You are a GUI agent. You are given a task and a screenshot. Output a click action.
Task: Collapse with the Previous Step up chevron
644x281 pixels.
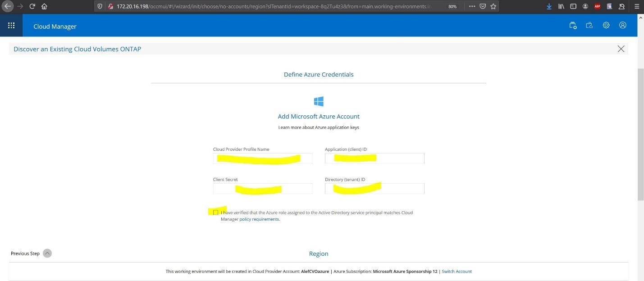47,253
